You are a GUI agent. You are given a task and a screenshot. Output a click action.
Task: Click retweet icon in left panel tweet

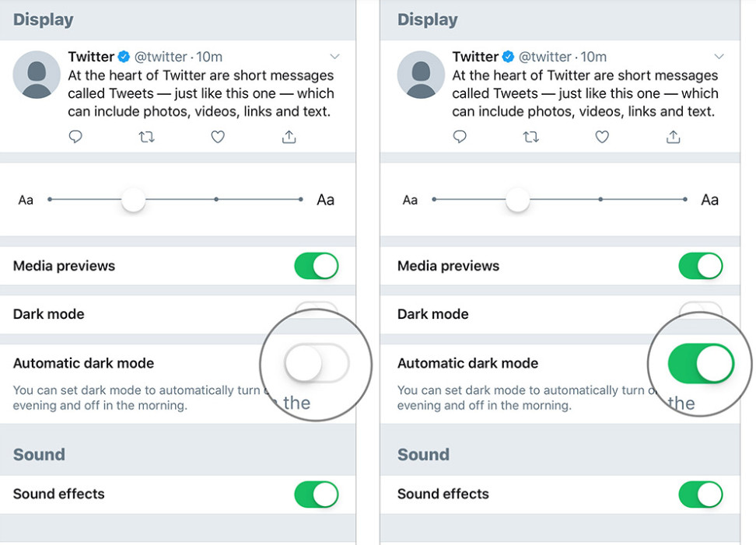(146, 137)
